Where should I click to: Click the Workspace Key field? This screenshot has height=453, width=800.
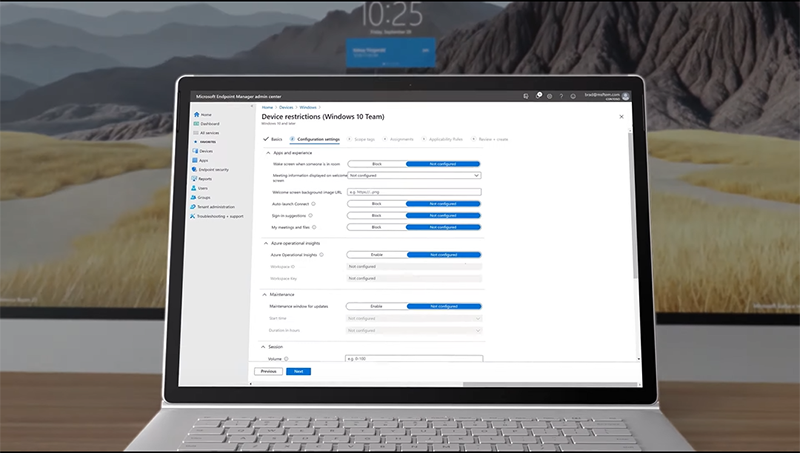pos(414,279)
